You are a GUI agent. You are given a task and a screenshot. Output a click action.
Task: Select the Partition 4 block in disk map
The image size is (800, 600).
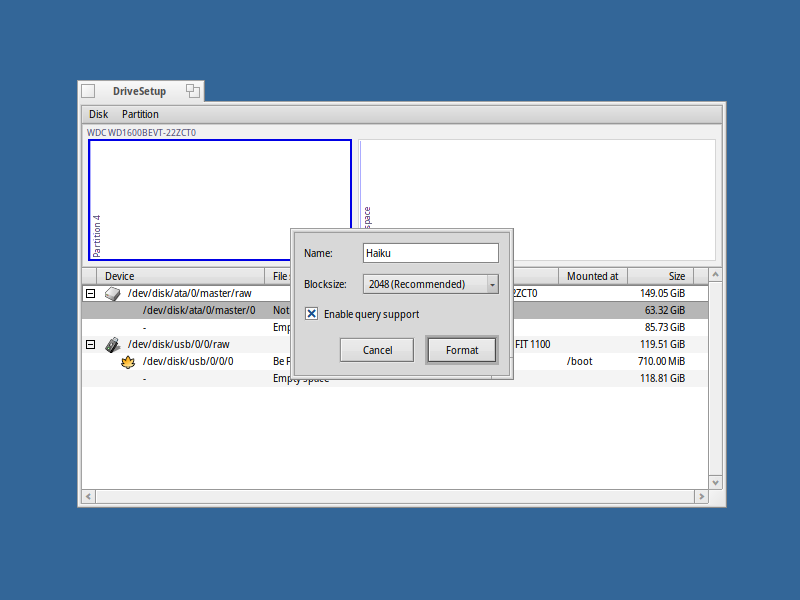220,200
